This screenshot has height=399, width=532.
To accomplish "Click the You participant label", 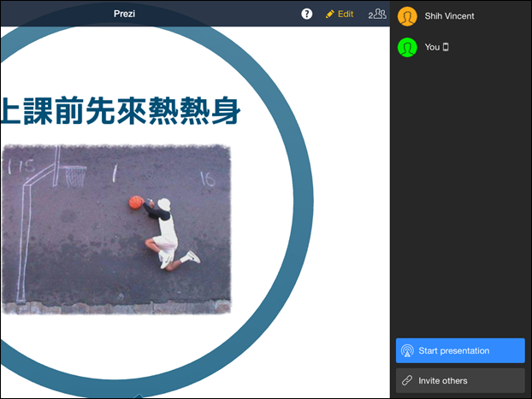I will 432,47.
